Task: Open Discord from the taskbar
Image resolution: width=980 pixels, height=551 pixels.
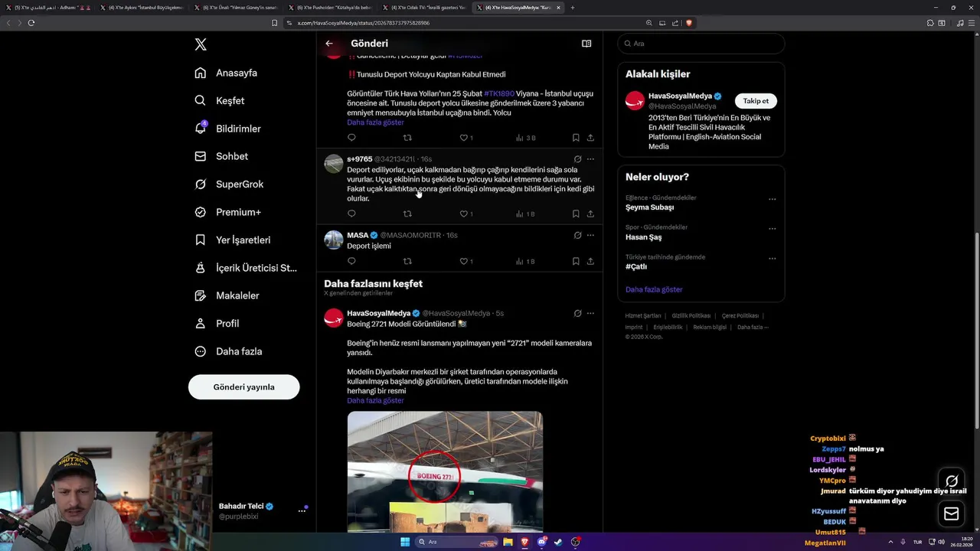Action: (x=542, y=542)
